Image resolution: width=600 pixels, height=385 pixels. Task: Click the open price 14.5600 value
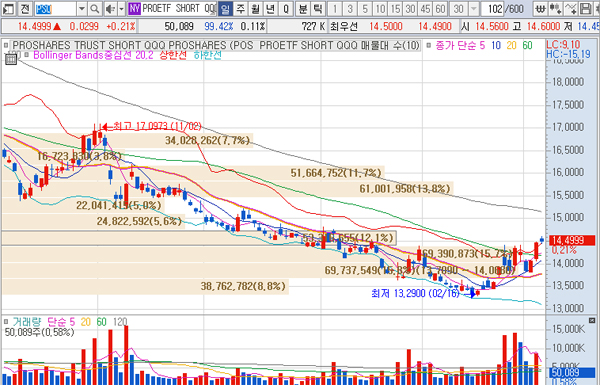492,26
